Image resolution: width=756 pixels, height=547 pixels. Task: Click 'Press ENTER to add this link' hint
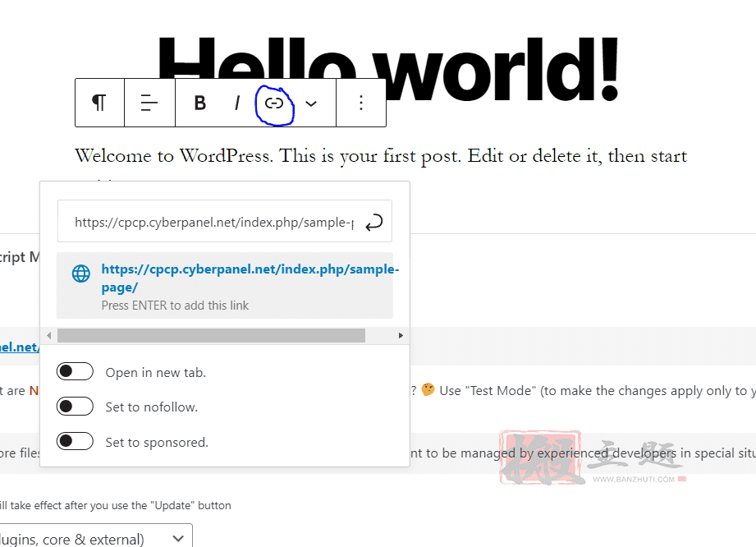tap(175, 306)
